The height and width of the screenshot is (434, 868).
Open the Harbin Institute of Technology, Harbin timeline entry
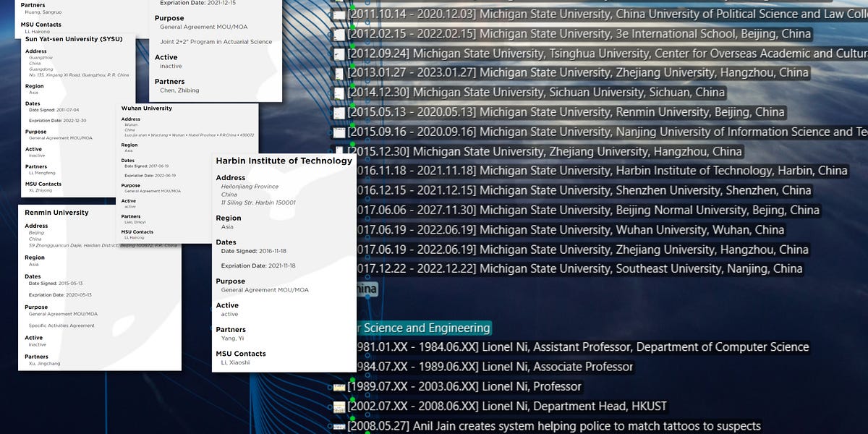pos(601,171)
